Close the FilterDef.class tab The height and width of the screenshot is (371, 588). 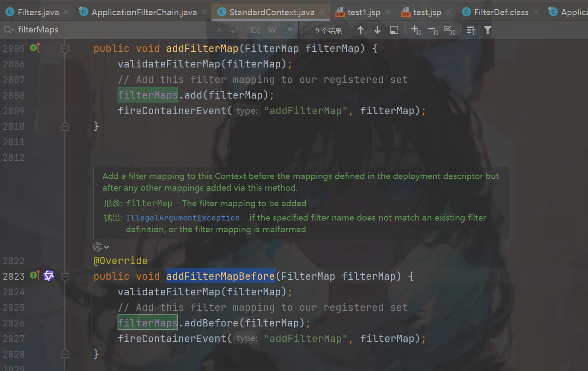(536, 12)
